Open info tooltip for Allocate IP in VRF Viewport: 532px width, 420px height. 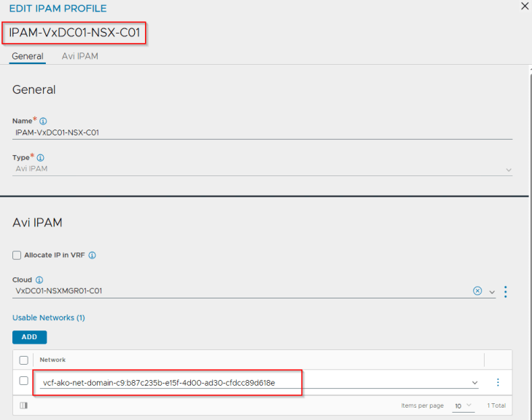point(93,255)
